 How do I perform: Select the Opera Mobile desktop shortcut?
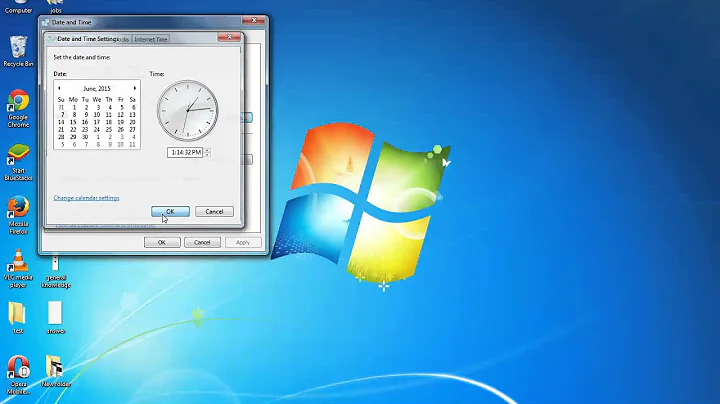(x=18, y=375)
